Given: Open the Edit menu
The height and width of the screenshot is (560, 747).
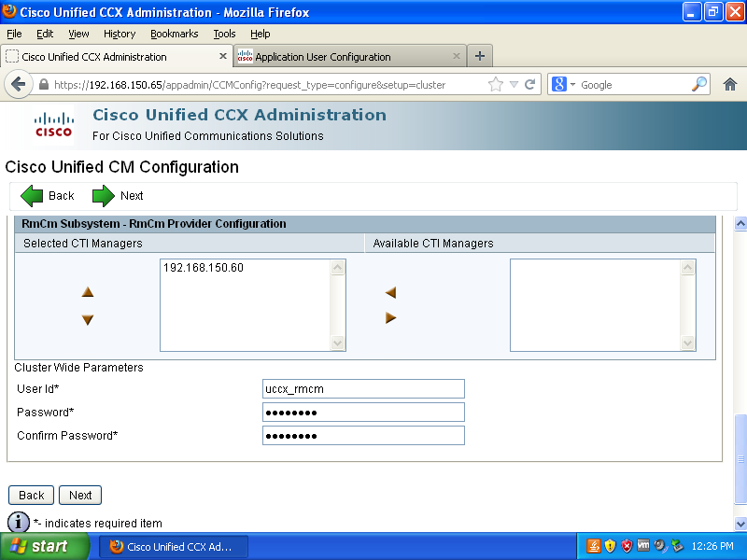Looking at the screenshot, I should (x=45, y=34).
